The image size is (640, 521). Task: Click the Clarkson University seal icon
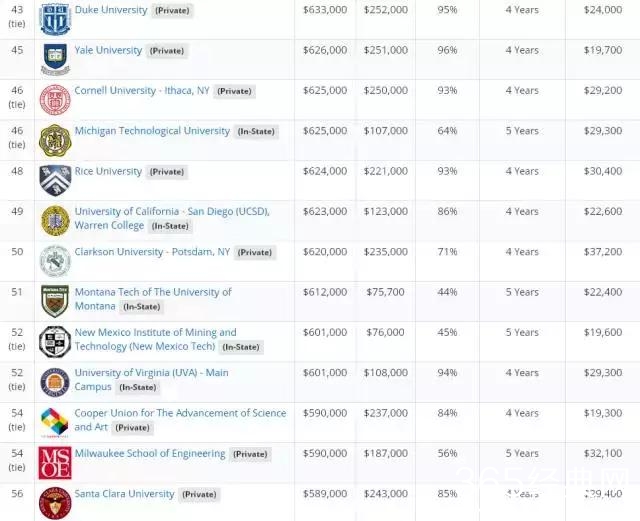[55, 261]
